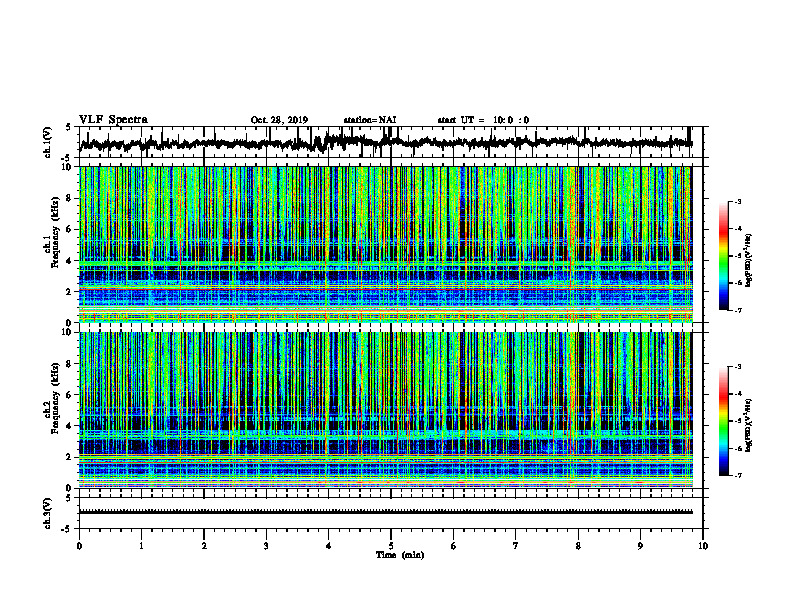This screenshot has height=612, width=792.
Task: Click time axis tick label "3"
Action: (266, 546)
